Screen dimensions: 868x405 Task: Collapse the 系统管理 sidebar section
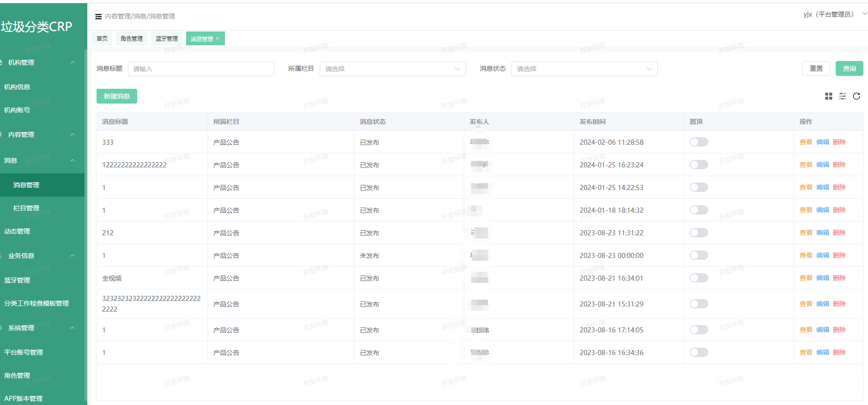73,328
